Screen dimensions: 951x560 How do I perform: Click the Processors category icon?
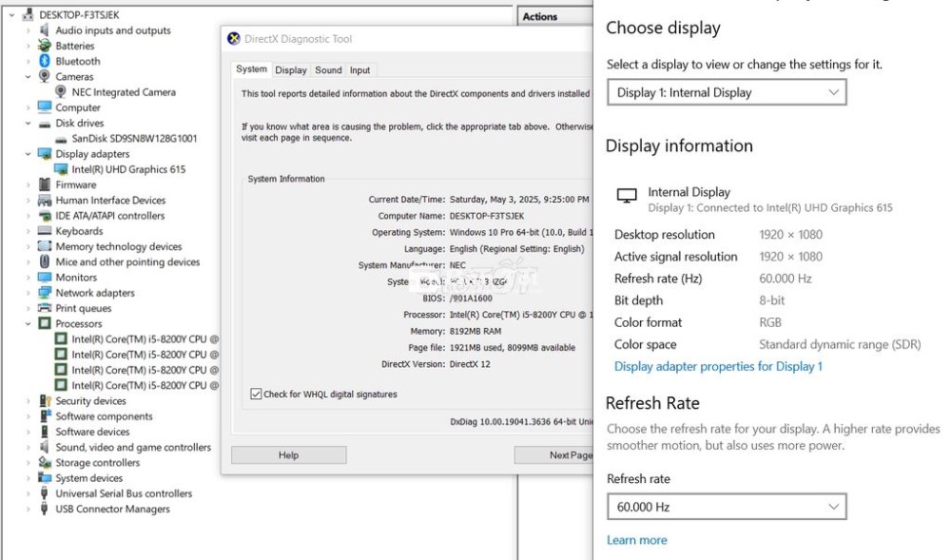[x=45, y=323]
